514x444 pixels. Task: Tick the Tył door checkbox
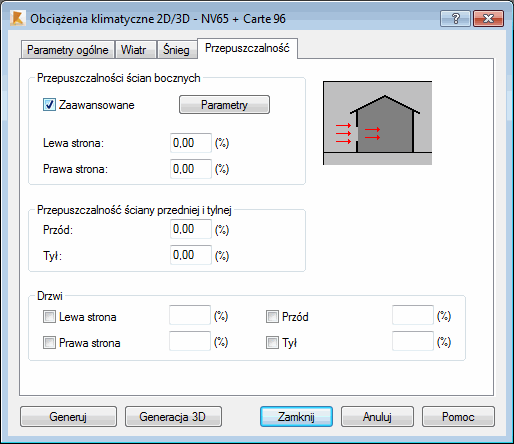[x=272, y=342]
